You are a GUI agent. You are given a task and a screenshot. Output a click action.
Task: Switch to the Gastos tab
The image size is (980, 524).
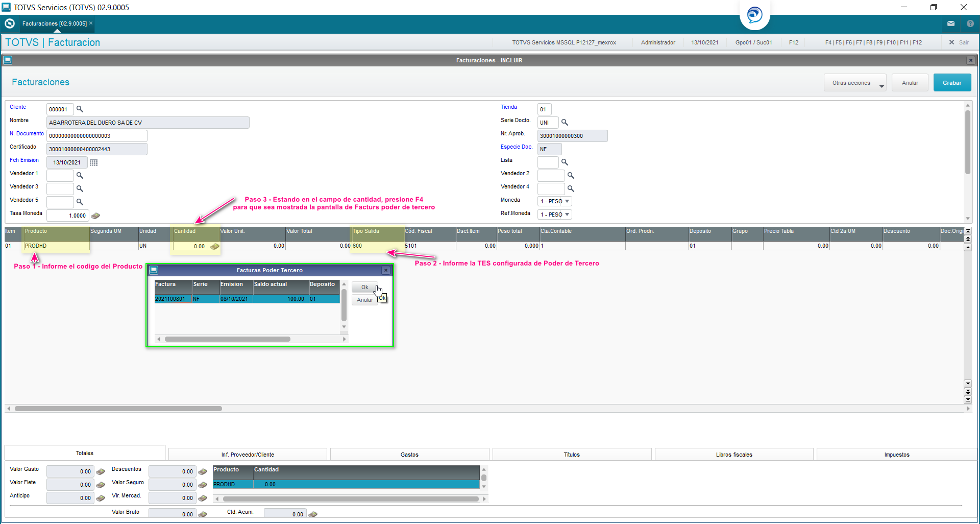pyautogui.click(x=409, y=455)
